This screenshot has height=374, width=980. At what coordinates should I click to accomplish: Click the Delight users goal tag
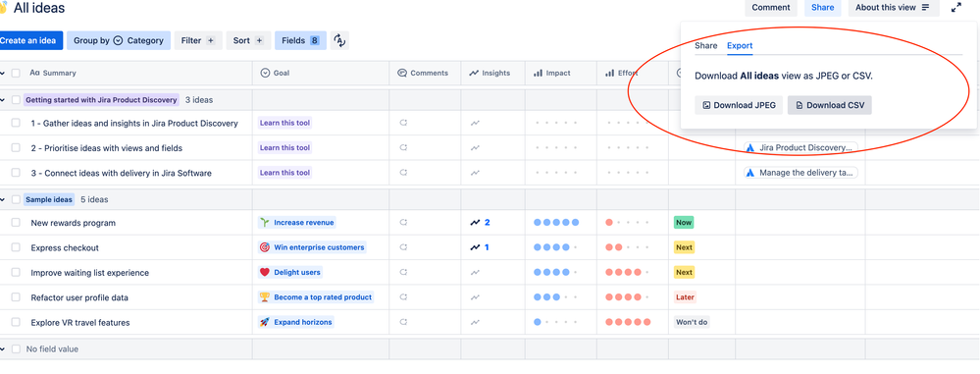(x=290, y=273)
